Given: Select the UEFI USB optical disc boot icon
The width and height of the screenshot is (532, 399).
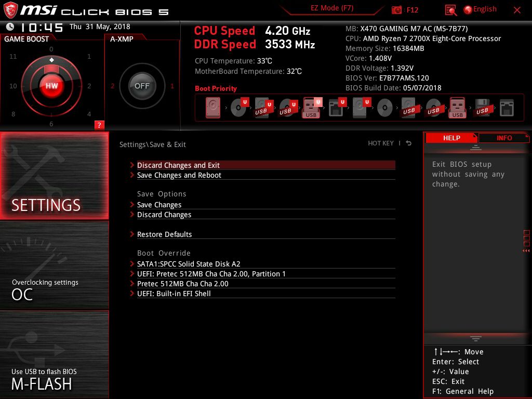Looking at the screenshot, I should [x=288, y=108].
